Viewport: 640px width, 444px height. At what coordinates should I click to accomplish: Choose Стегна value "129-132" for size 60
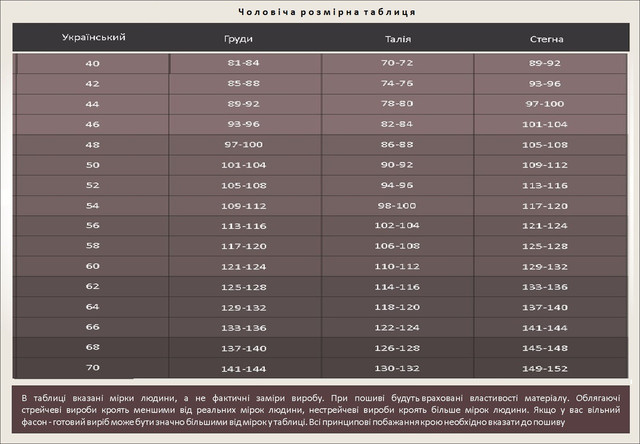tap(545, 266)
